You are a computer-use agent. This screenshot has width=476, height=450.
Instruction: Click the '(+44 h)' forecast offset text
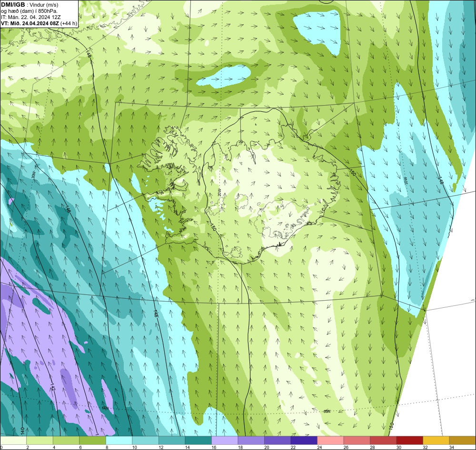pyautogui.click(x=69, y=23)
